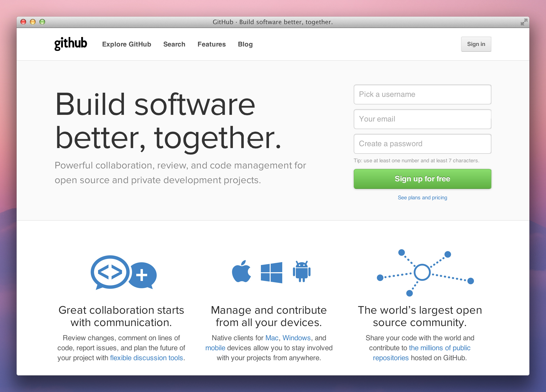Screen dimensions: 546x392
Task: Open the Search nav item
Action: (174, 44)
